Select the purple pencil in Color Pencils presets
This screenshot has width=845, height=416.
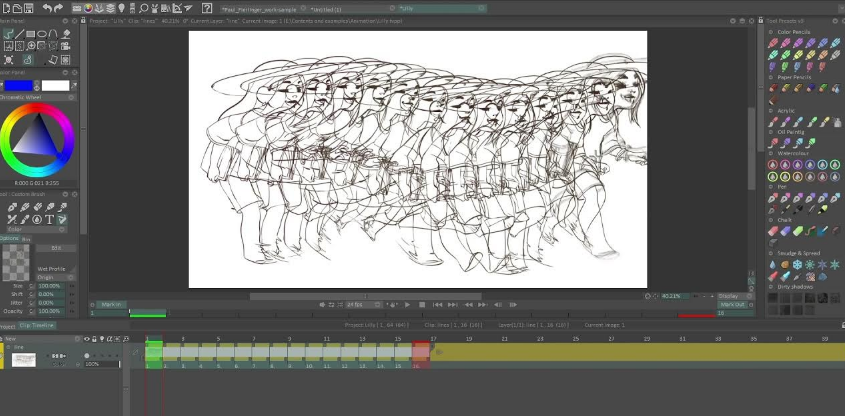point(798,43)
